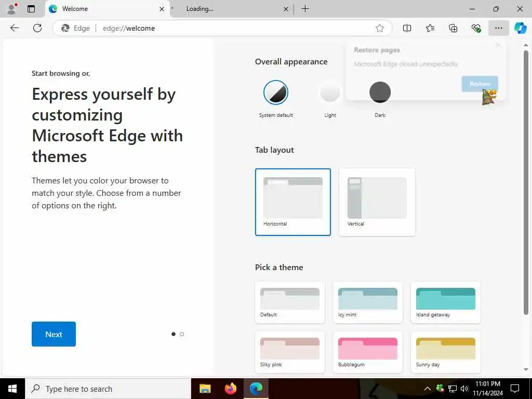Pick the Icy mint theme
The width and height of the screenshot is (532, 399).
click(368, 302)
